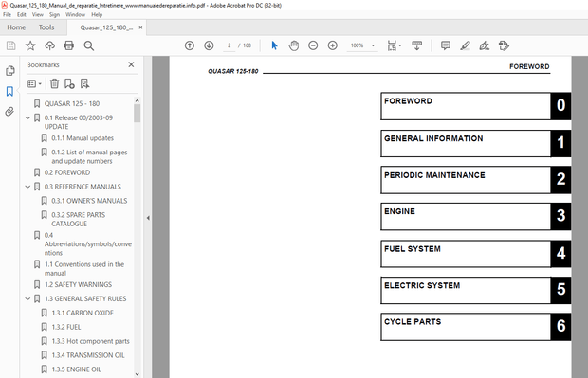The height and width of the screenshot is (378, 588).
Task: Open fit options dropdown arrow
Action: pos(400,45)
